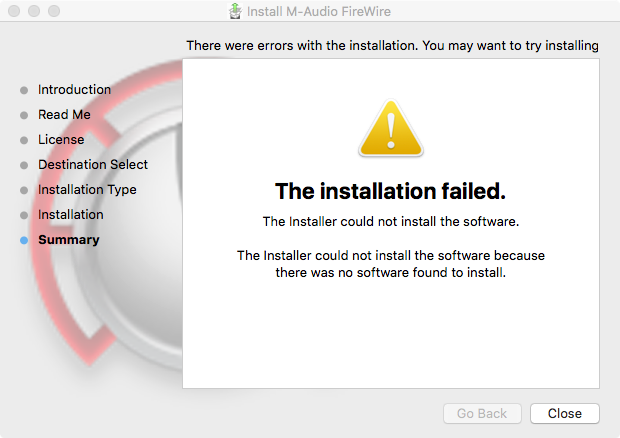Click the Go Back button
This screenshot has width=620, height=438.
[482, 413]
